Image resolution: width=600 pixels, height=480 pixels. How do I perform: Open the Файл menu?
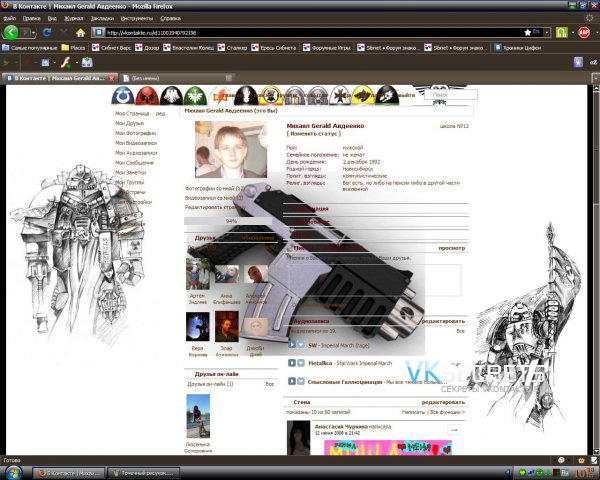point(9,18)
